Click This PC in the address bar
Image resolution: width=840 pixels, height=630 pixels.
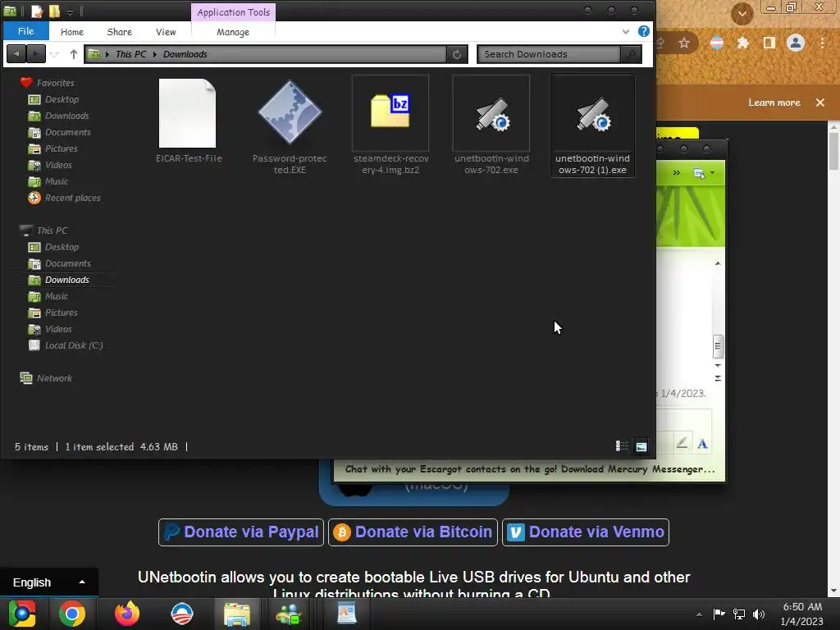[130, 54]
